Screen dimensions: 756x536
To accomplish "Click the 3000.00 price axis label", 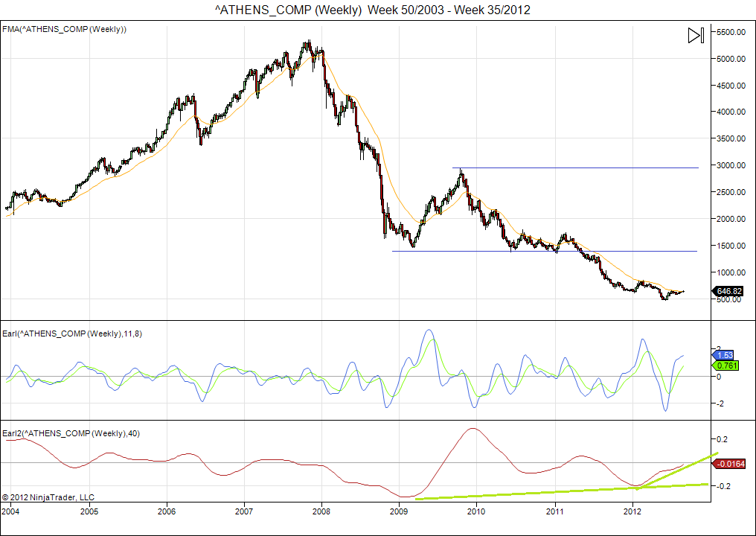I will [730, 165].
